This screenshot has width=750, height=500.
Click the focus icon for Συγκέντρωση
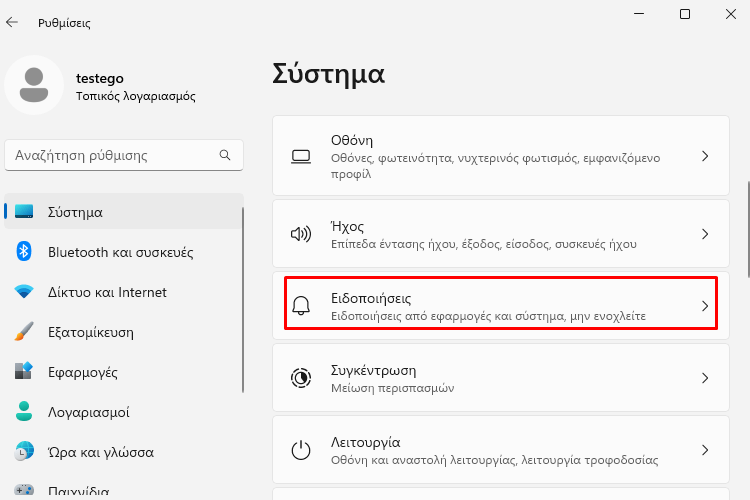coord(301,378)
